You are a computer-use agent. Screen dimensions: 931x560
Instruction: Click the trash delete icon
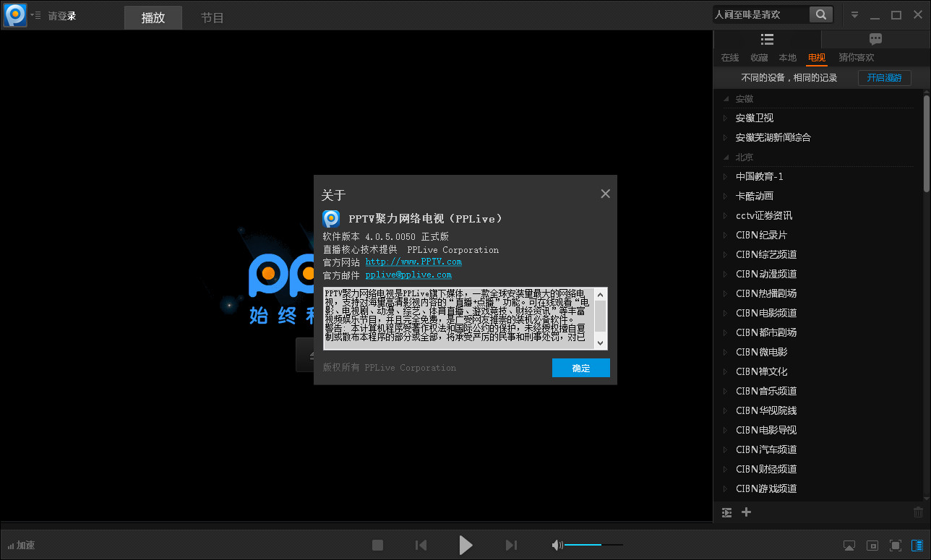click(918, 512)
